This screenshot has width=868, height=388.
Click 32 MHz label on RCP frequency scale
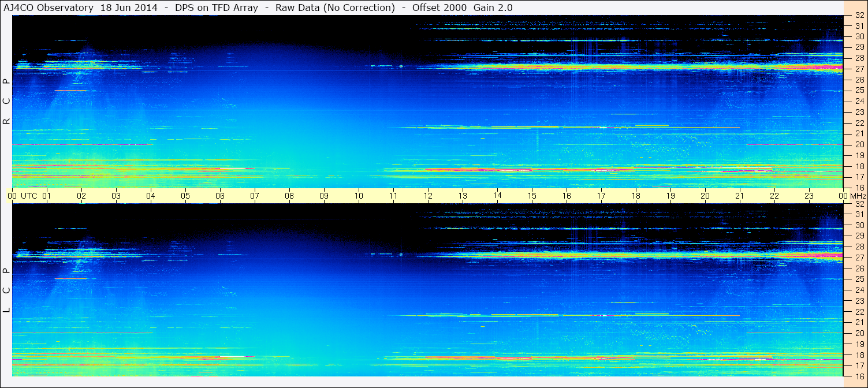[859, 16]
